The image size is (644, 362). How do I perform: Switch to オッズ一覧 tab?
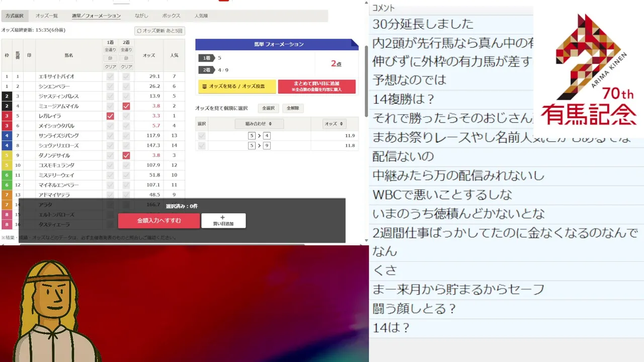click(47, 16)
